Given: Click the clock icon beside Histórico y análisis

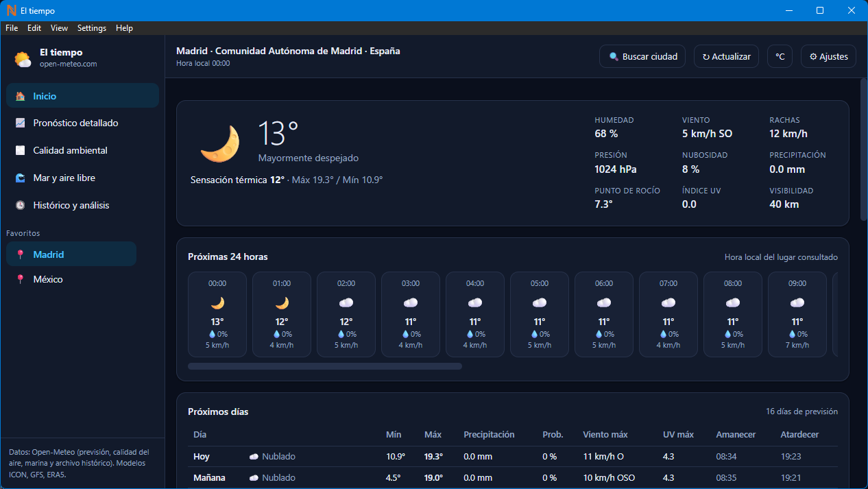Looking at the screenshot, I should (21, 205).
